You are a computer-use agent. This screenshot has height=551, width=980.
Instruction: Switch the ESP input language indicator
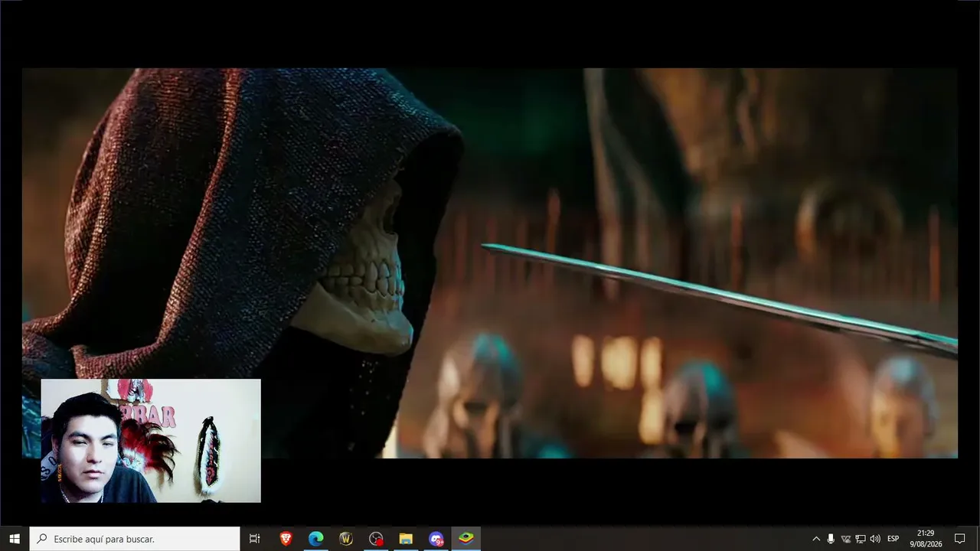click(893, 539)
